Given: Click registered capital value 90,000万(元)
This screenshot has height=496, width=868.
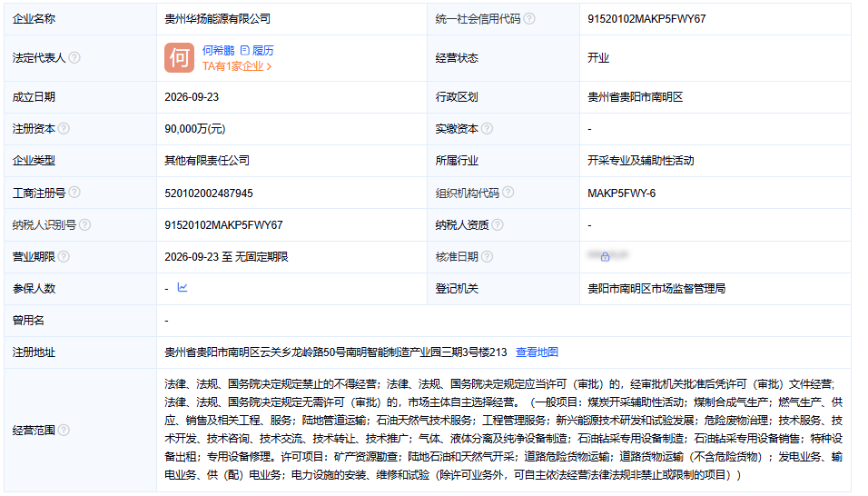Looking at the screenshot, I should (x=195, y=129).
